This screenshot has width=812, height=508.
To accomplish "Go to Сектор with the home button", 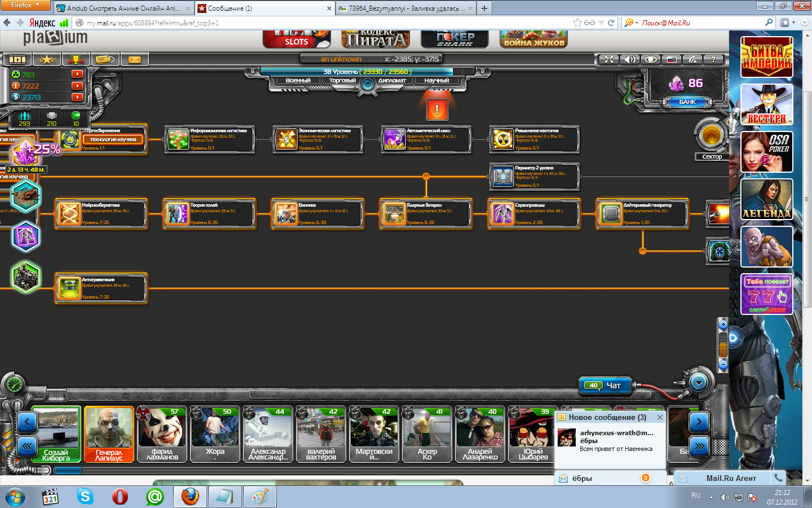I will pyautogui.click(x=711, y=135).
